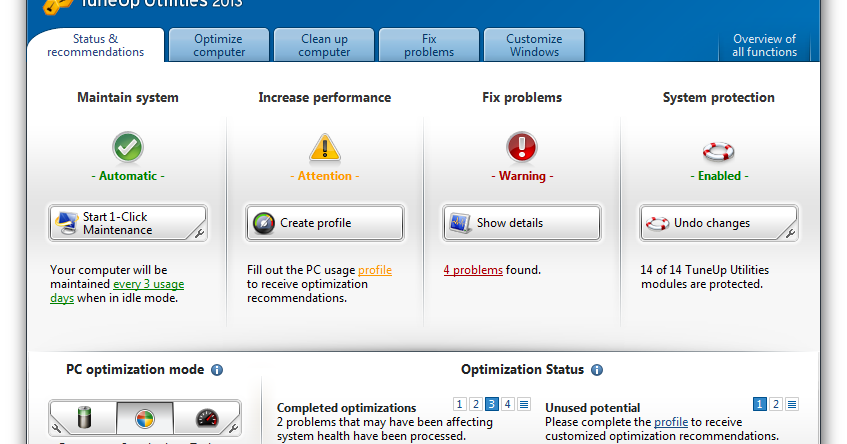The height and width of the screenshot is (444, 847).
Task: Open Economy mode settings wrench
Action: point(57,429)
